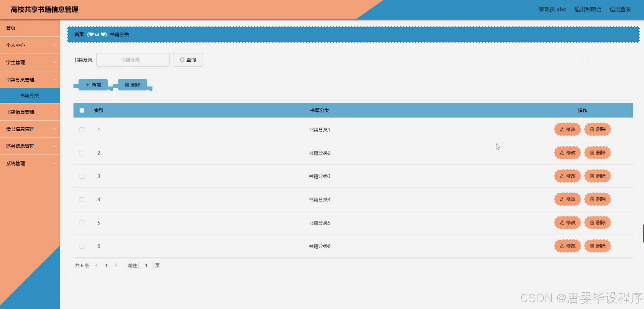The width and height of the screenshot is (644, 309).
Task: Click the 首页 breadcrumb link
Action: pyautogui.click(x=79, y=34)
